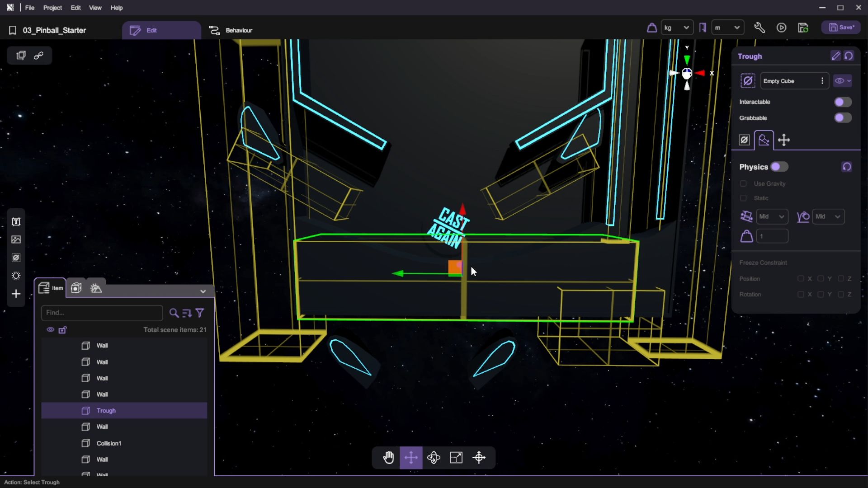Collapse the Item panel with chevron
Image resolution: width=868 pixels, height=488 pixels.
(203, 291)
